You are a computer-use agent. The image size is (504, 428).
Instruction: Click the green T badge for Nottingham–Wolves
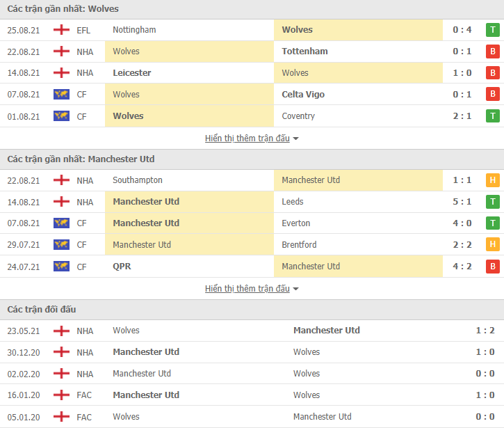click(492, 30)
